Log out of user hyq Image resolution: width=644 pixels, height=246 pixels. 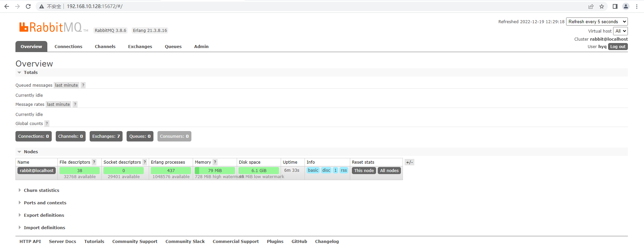(x=618, y=47)
